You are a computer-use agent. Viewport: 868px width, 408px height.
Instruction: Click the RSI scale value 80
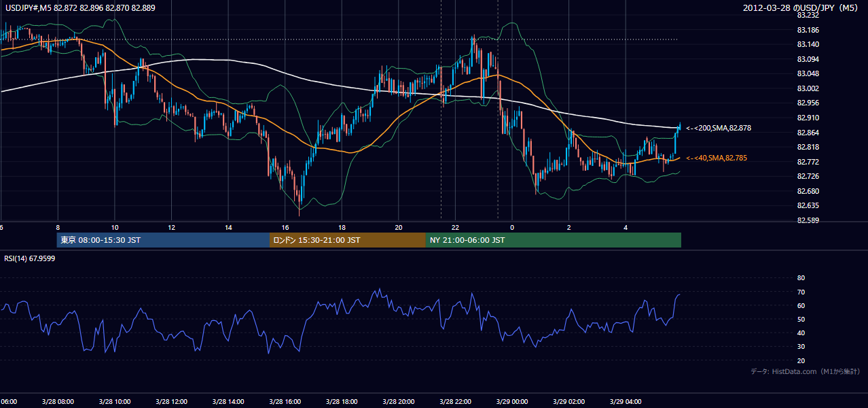pyautogui.click(x=801, y=278)
